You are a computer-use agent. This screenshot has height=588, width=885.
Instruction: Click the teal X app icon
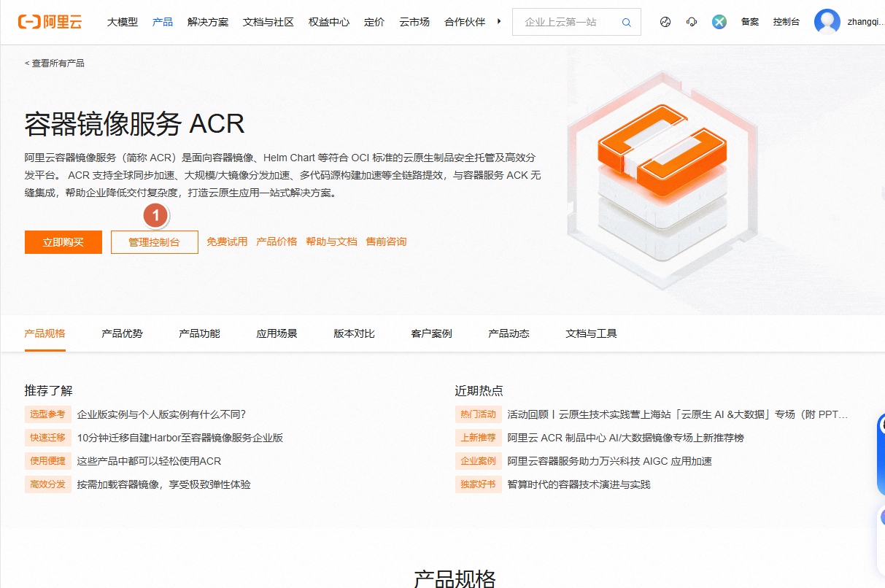point(719,22)
